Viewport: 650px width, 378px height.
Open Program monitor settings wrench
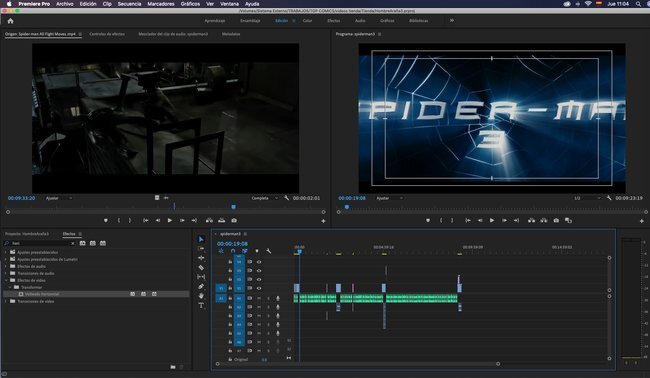coord(609,198)
